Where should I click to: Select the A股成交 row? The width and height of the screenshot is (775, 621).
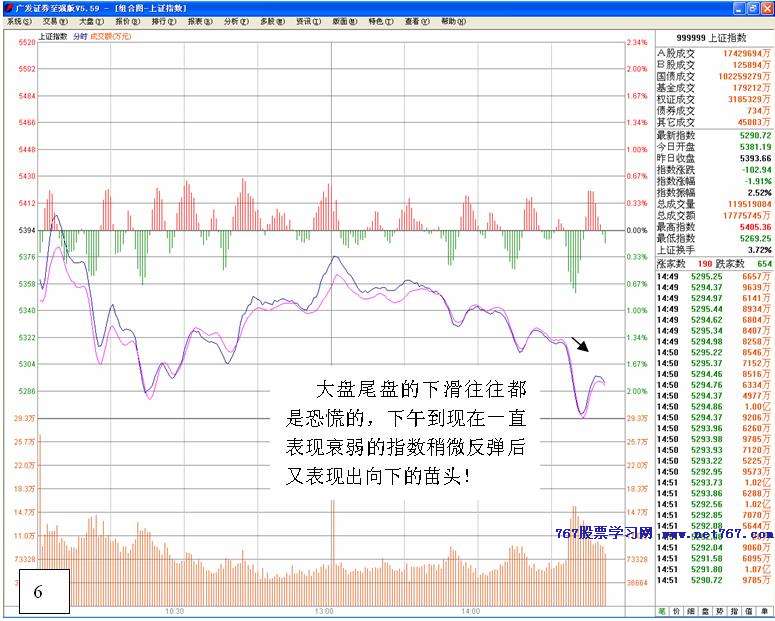714,53
